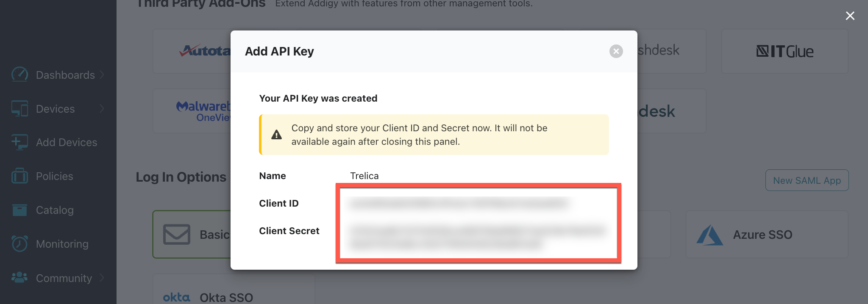Image resolution: width=868 pixels, height=304 pixels.
Task: Go to the Catalog section
Action: (55, 210)
